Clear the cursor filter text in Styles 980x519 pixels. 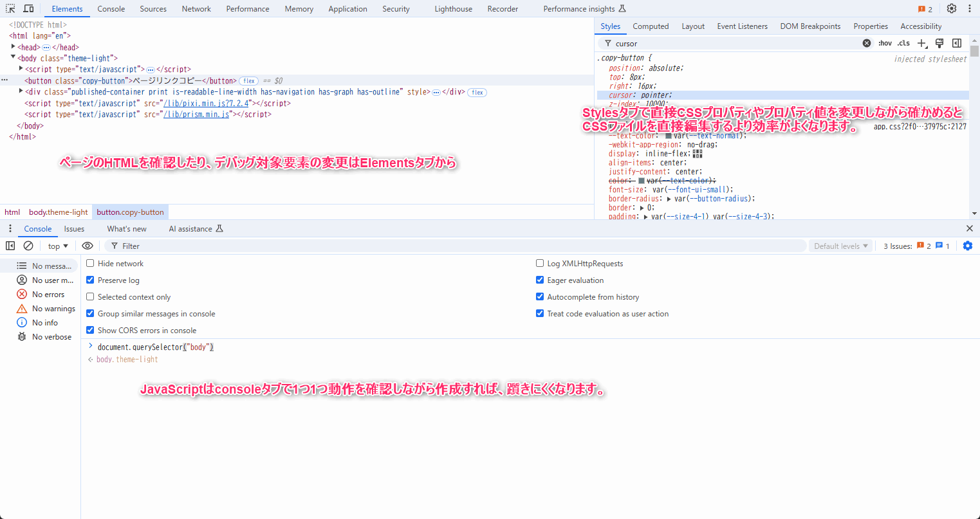tap(867, 43)
